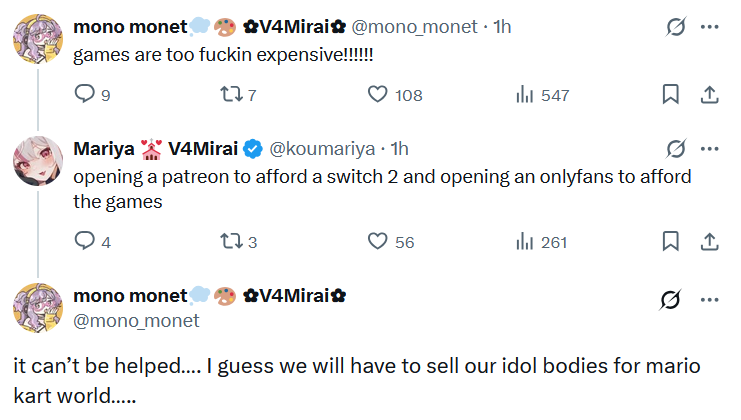The width and height of the screenshot is (741, 420).
Task: Open more options on Mariya's tweet
Action: [709, 149]
